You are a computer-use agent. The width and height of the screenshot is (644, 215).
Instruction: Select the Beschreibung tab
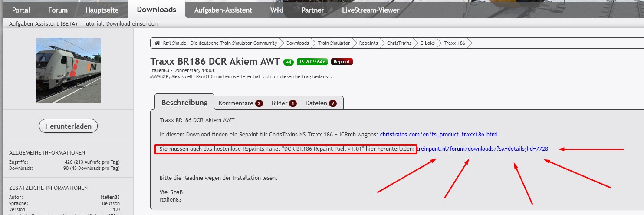tap(184, 103)
